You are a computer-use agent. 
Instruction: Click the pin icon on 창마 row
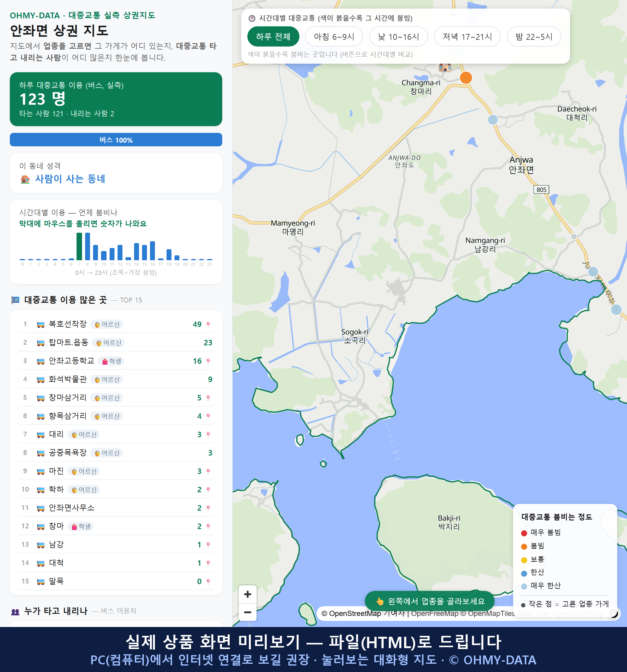click(x=208, y=526)
